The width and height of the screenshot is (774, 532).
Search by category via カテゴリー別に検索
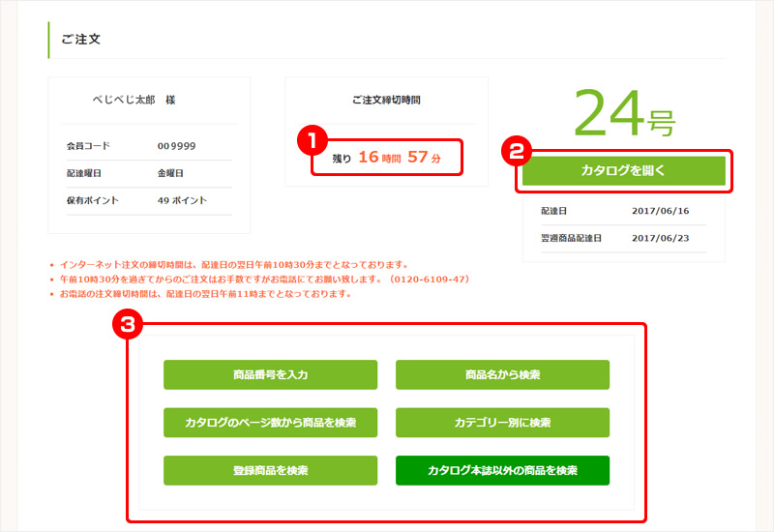pos(502,423)
